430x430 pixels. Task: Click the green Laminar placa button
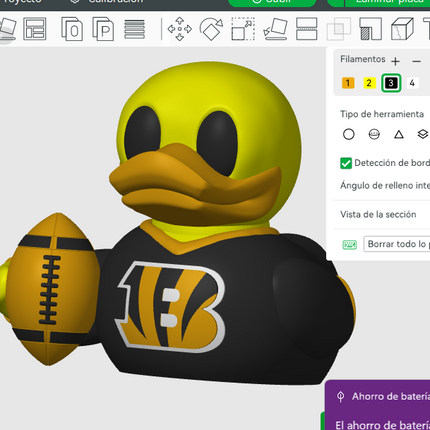(x=387, y=3)
